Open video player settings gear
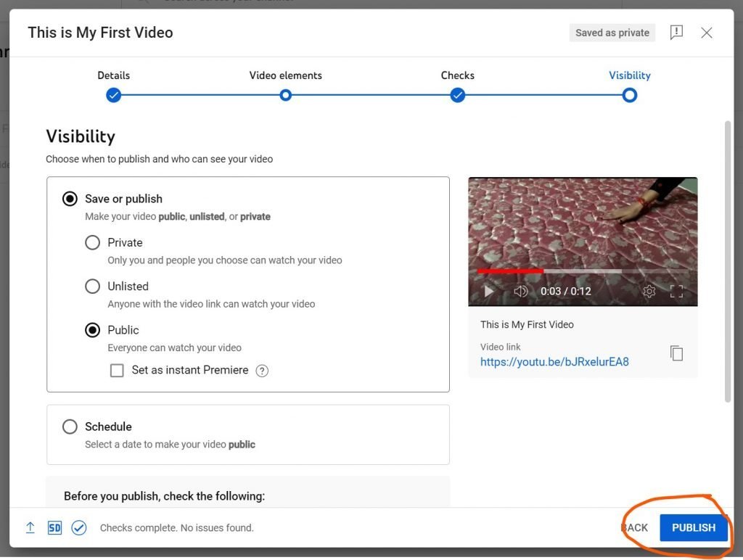Screen dimensions: 743x560 649,291
